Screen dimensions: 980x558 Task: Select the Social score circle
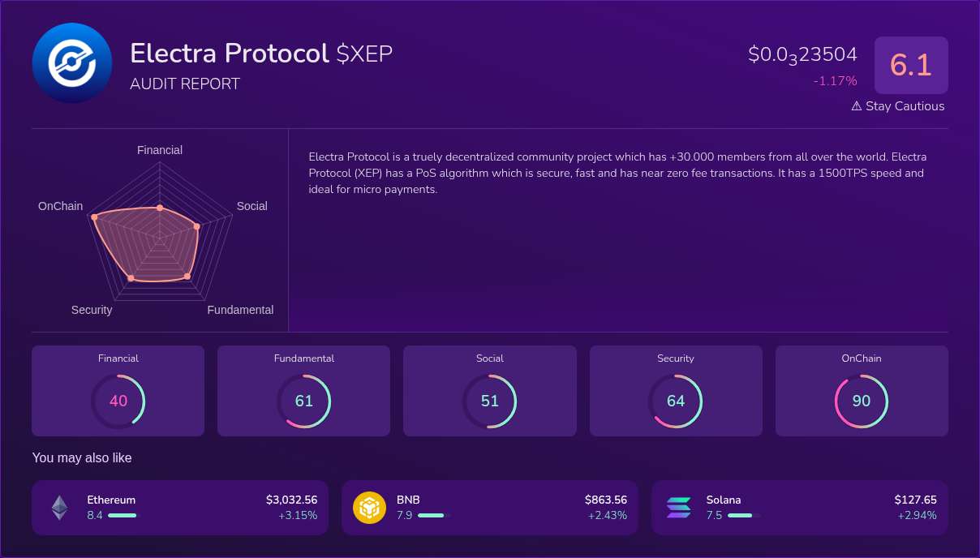[x=490, y=401]
